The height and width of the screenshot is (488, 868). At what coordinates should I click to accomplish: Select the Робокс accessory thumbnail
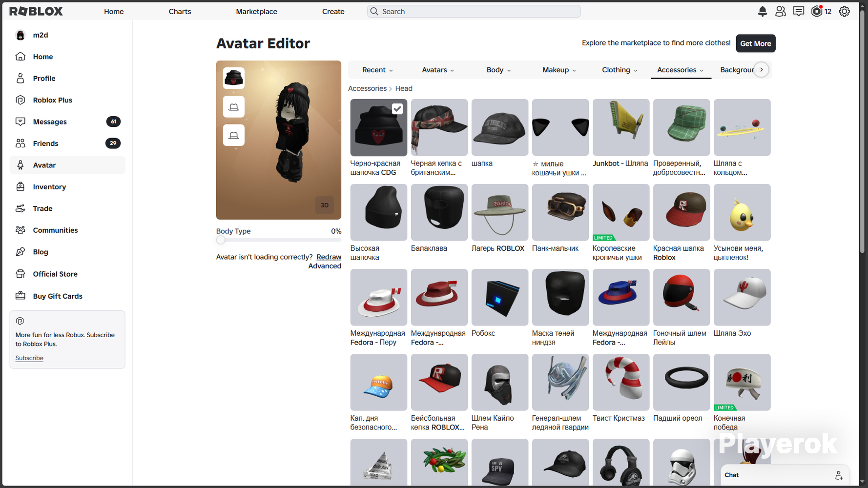(500, 297)
